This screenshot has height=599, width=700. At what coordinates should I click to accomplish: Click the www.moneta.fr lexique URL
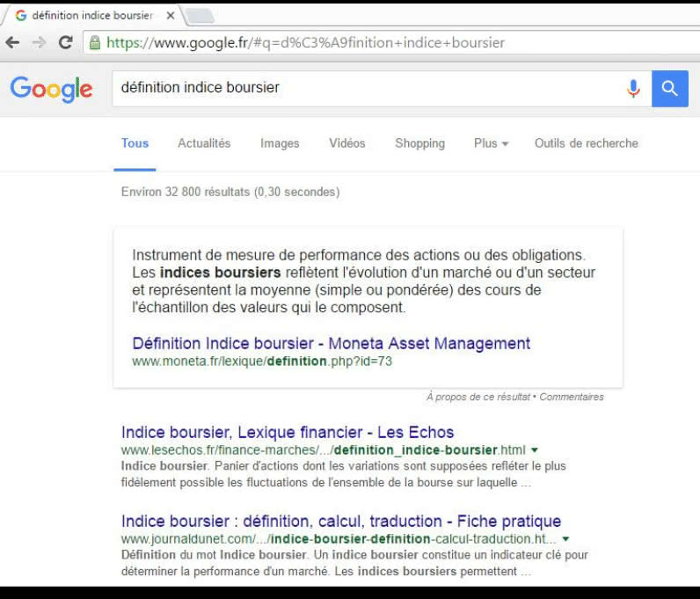262,361
